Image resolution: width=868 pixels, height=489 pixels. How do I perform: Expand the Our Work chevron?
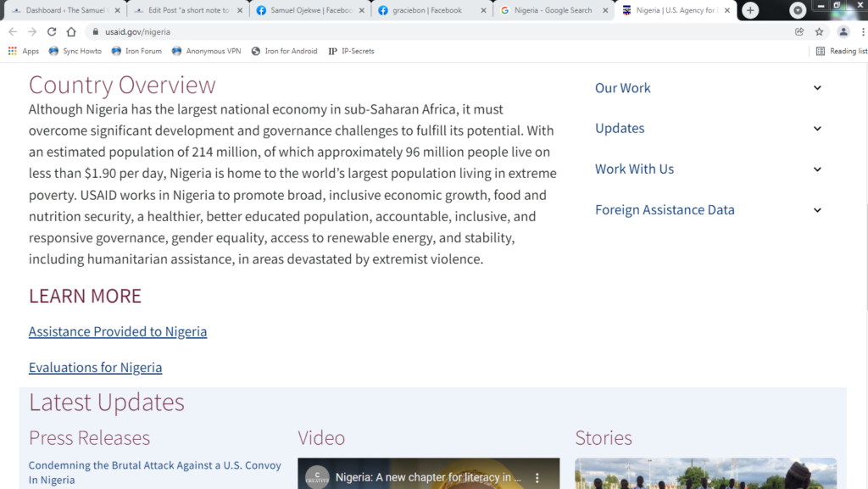(817, 88)
